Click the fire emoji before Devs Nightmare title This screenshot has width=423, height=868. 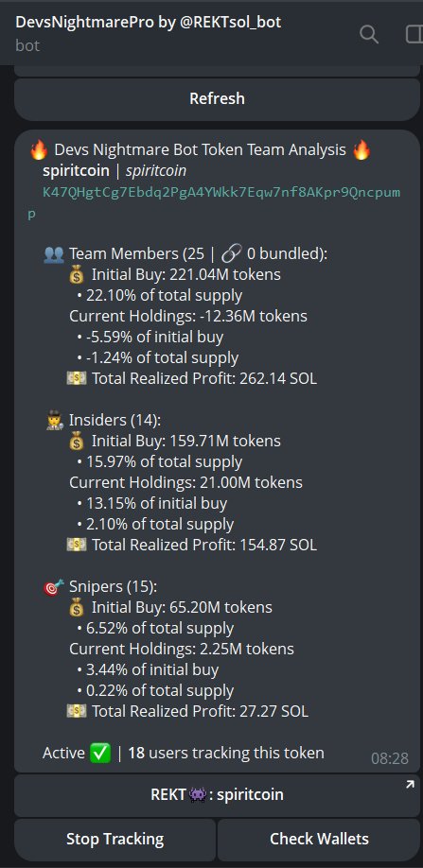pos(39,150)
